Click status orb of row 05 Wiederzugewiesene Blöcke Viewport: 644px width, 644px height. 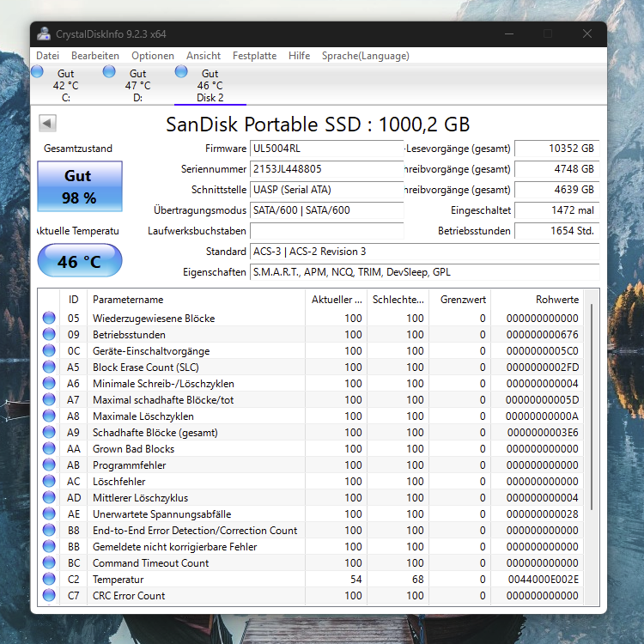tap(49, 318)
